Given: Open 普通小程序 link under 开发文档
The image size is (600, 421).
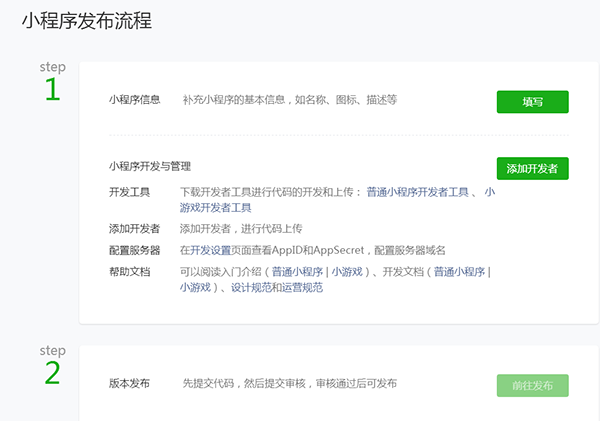Looking at the screenshot, I should [459, 272].
